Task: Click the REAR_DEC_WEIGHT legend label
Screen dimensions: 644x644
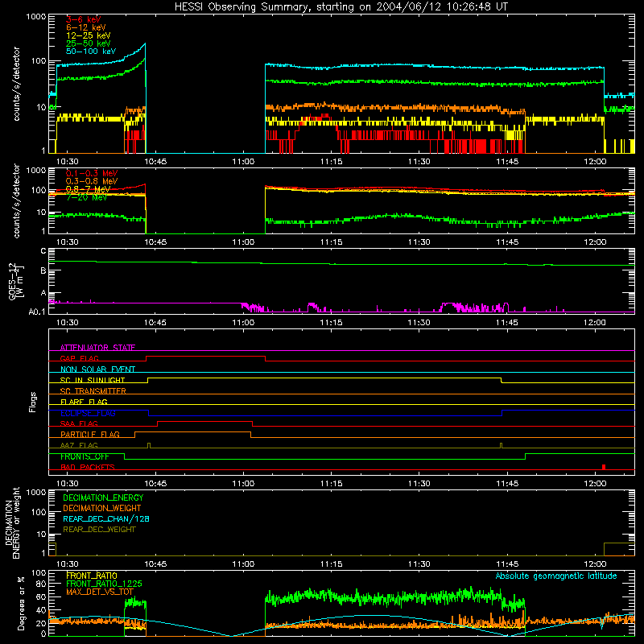Action: [99, 530]
